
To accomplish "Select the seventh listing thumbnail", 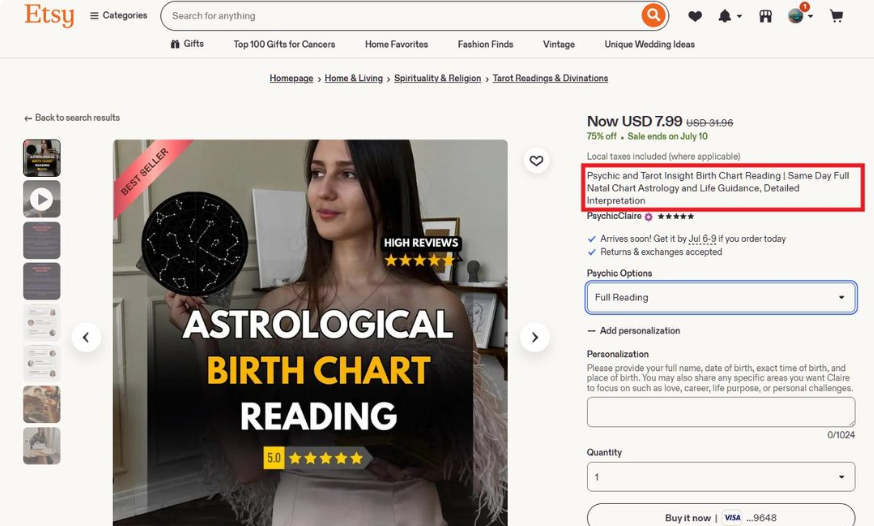I will (x=42, y=405).
